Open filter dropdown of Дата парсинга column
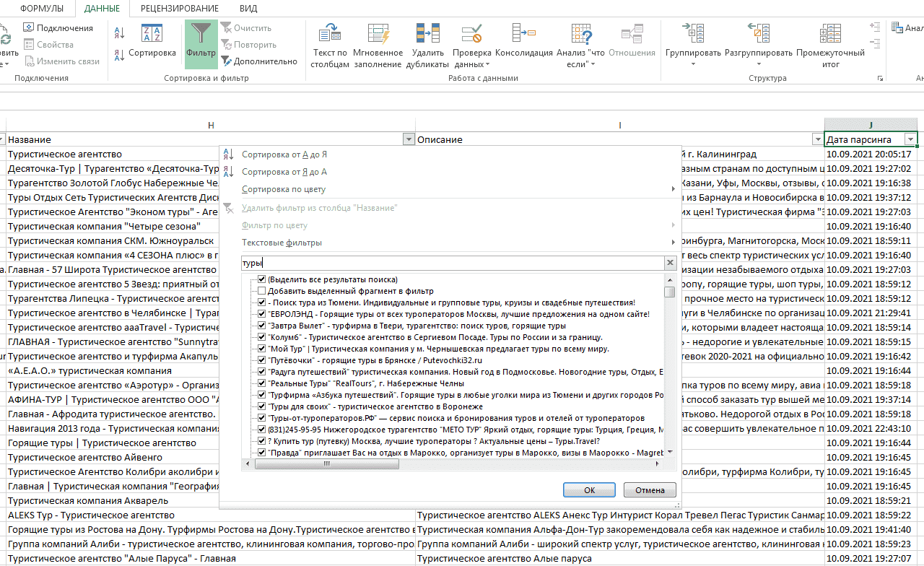Viewport: 924px width, 566px height. tap(911, 139)
